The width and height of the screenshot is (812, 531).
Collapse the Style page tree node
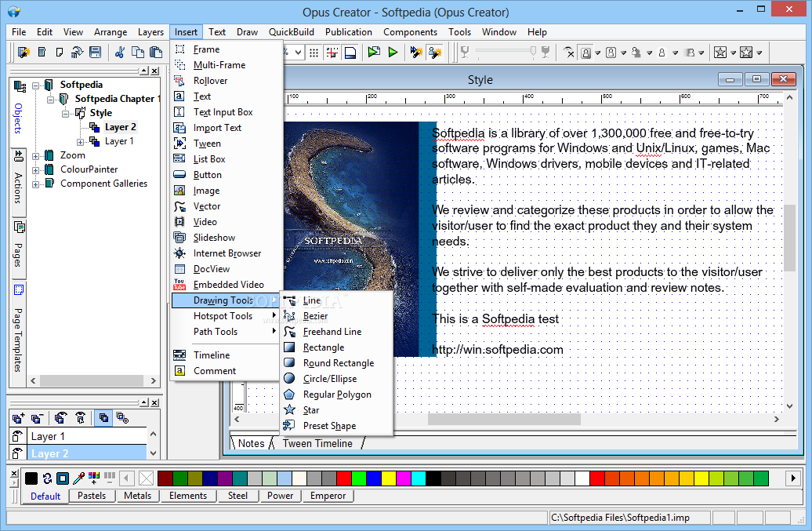tap(65, 114)
